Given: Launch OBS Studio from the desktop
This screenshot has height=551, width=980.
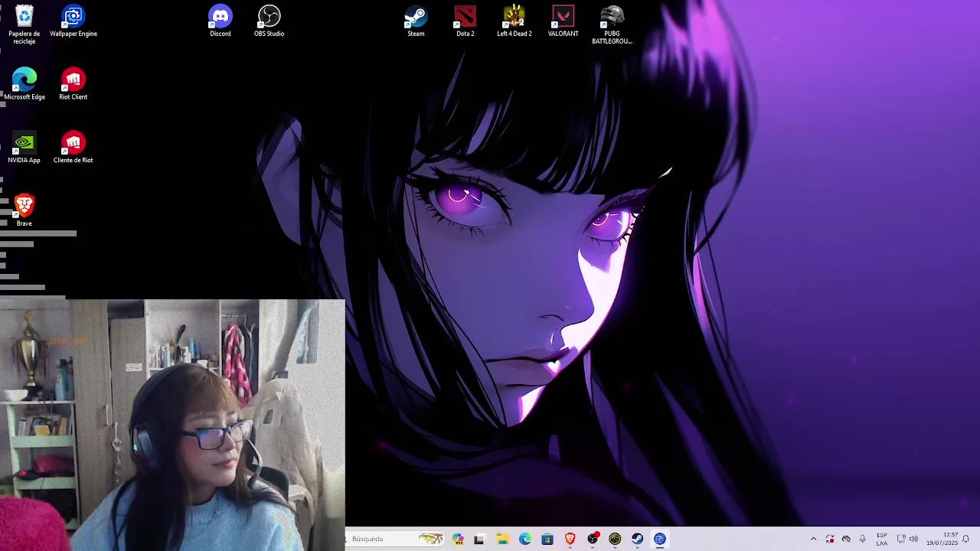Looking at the screenshot, I should point(269,21).
